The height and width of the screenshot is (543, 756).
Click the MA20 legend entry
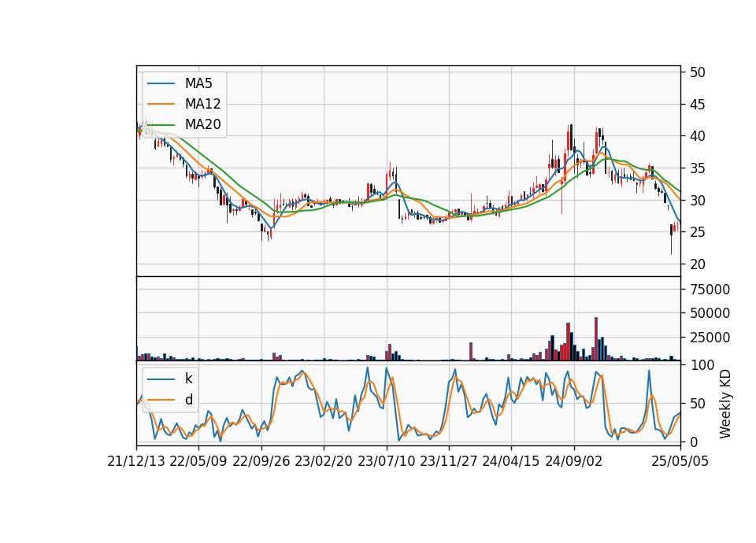click(x=184, y=124)
